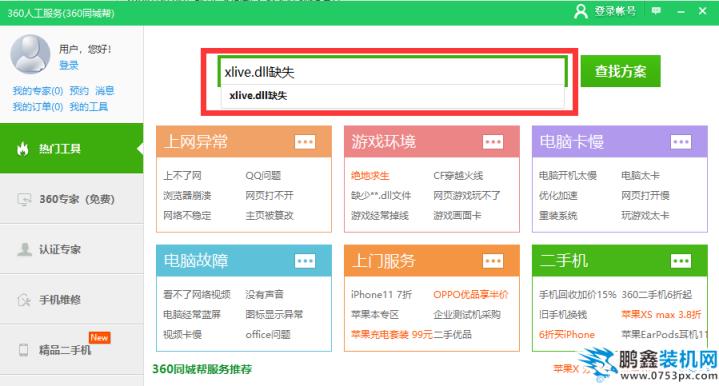Viewport: 719px width, 386px height.
Task: Close the 360人工服务 window
Action: [702, 11]
